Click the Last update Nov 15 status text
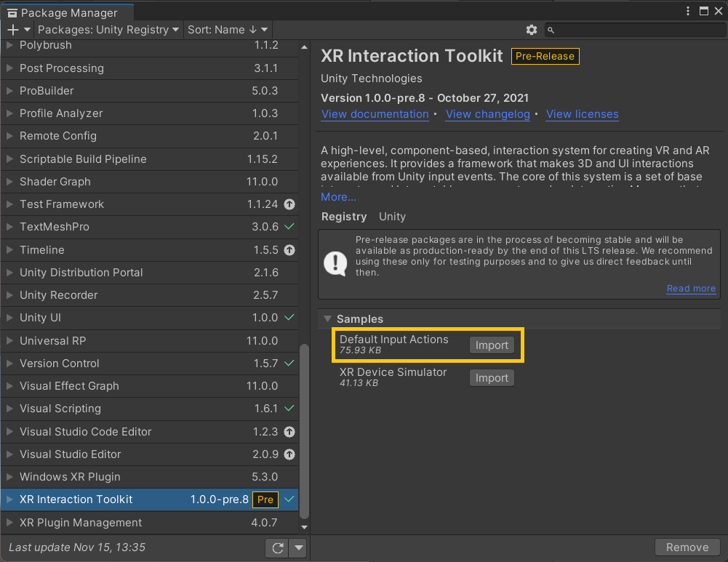The image size is (728, 562). (77, 547)
